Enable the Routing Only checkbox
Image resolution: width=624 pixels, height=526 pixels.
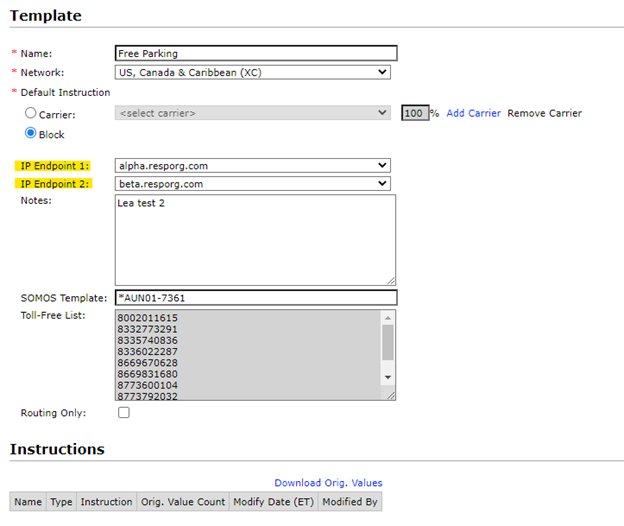tap(124, 412)
